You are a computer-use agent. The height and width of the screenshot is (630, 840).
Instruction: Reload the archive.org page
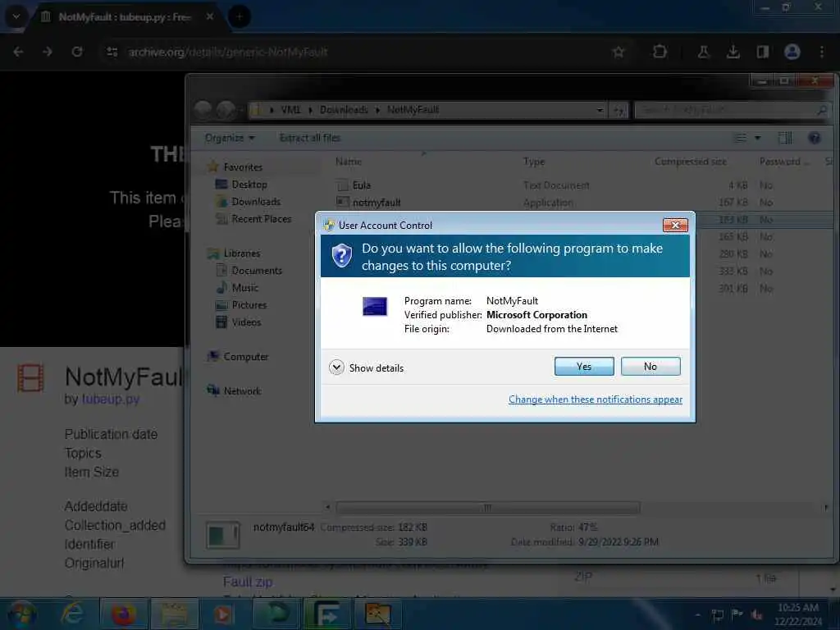click(x=77, y=52)
